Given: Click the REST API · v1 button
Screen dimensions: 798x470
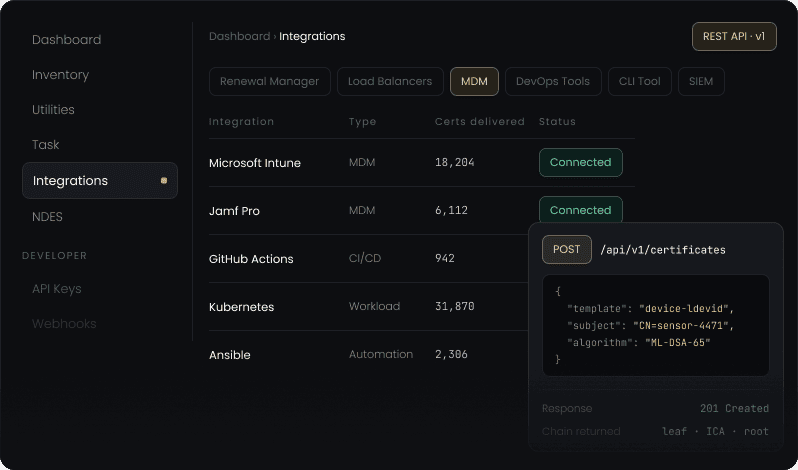Looking at the screenshot, I should 734,37.
